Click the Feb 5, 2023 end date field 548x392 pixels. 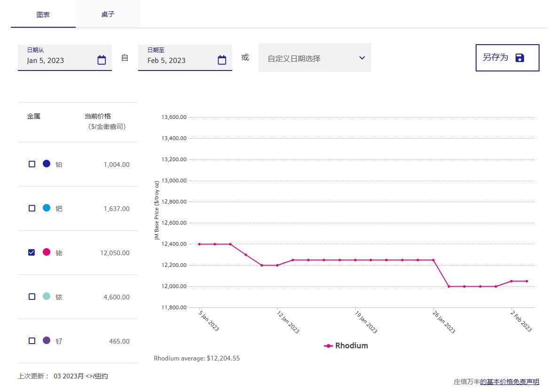[x=177, y=60]
